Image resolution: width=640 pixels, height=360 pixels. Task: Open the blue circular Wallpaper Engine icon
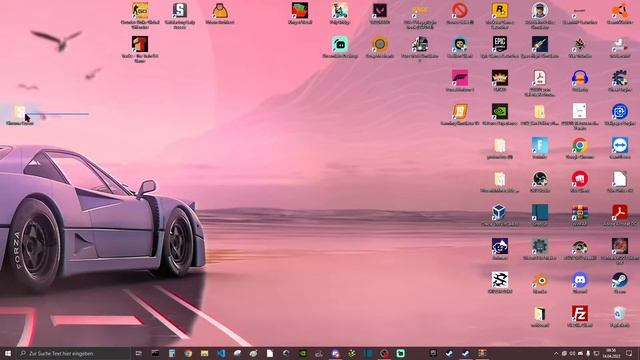click(x=620, y=113)
